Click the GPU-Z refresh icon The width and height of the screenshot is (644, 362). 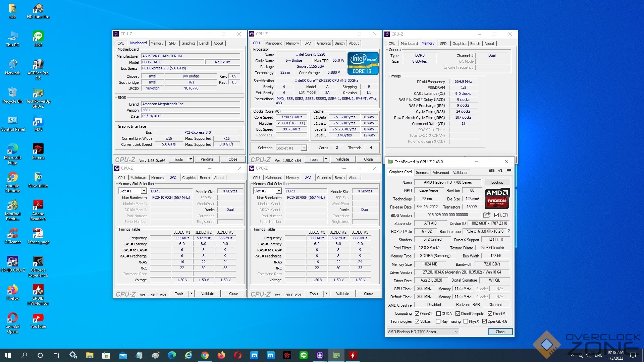click(500, 171)
